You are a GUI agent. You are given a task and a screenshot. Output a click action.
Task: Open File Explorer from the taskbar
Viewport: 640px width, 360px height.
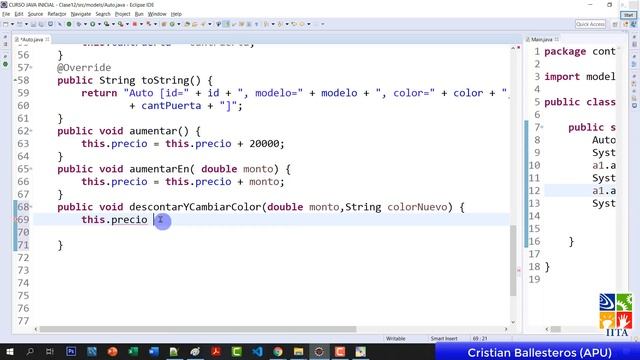(298, 351)
